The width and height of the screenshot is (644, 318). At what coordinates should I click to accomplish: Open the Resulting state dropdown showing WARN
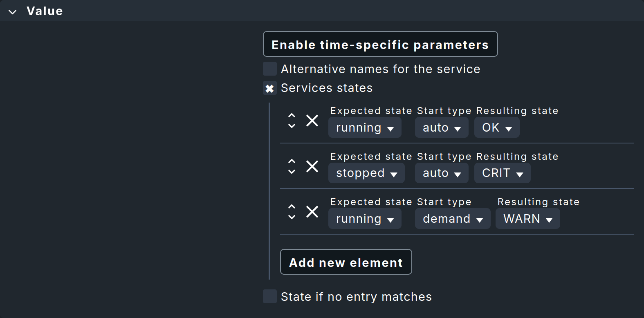tap(527, 219)
